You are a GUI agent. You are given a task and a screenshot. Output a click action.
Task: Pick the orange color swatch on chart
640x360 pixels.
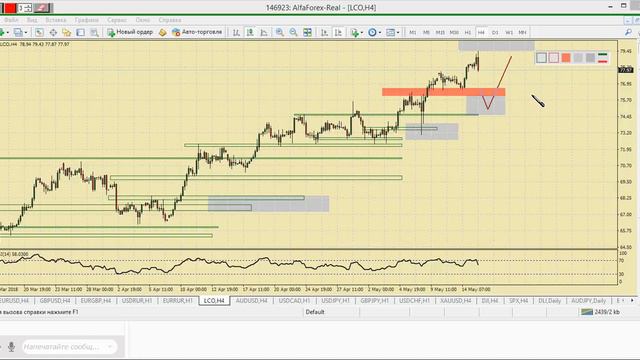click(x=566, y=58)
